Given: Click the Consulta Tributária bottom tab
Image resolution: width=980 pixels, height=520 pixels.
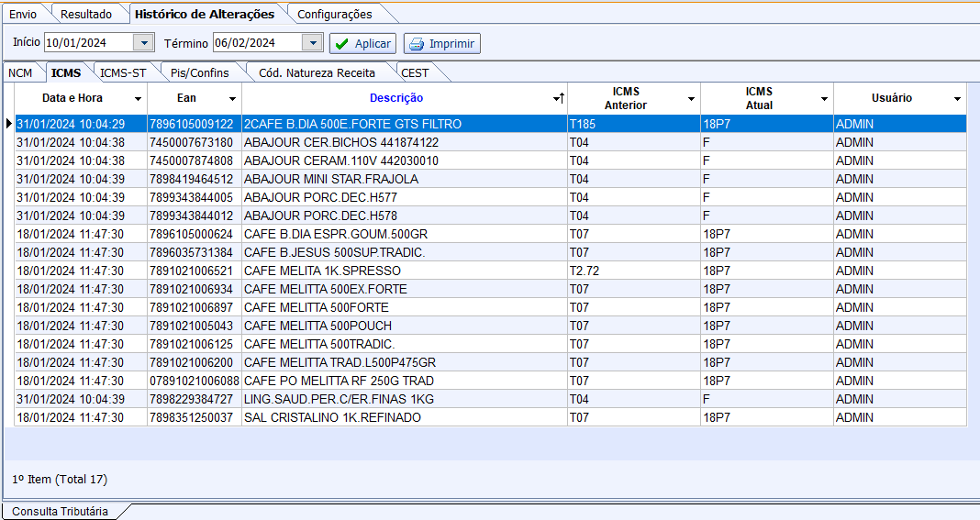Looking at the screenshot, I should click(60, 511).
